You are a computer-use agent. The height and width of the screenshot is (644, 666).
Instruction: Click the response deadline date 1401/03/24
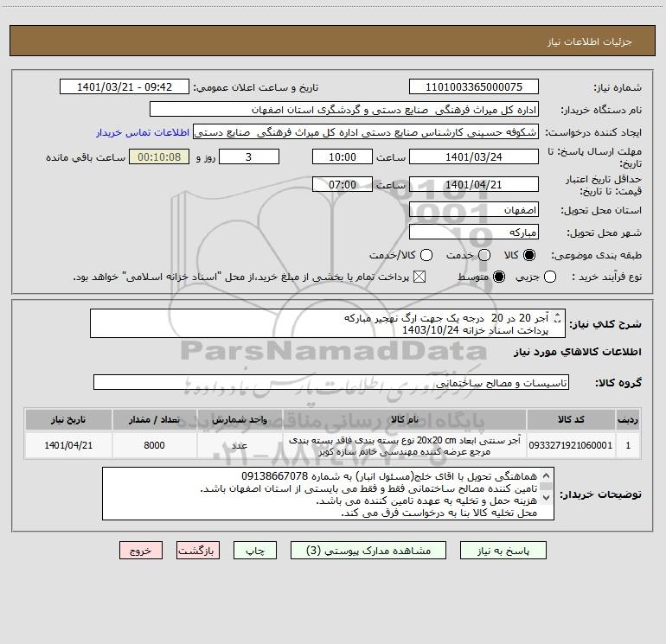pyautogui.click(x=474, y=156)
